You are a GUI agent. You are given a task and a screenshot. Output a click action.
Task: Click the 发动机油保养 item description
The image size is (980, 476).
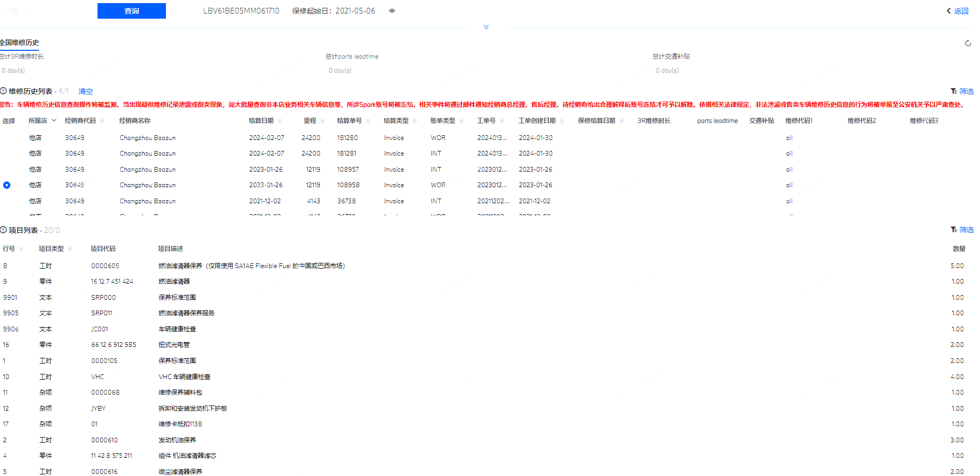point(177,440)
